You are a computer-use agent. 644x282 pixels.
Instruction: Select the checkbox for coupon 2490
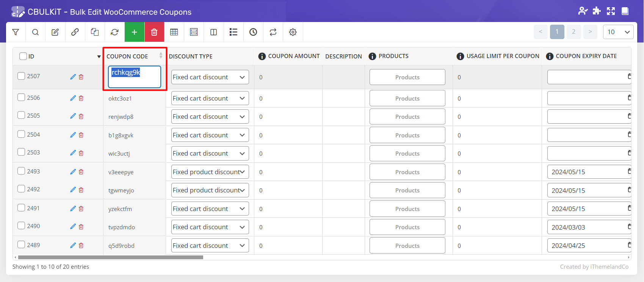22,226
